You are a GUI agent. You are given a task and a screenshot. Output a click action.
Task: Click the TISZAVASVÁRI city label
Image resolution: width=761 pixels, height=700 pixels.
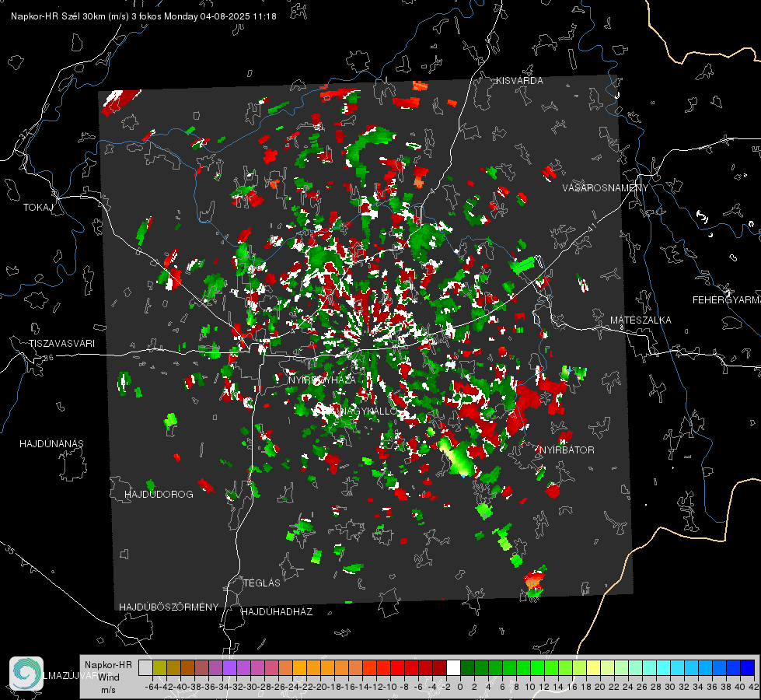[x=61, y=344]
